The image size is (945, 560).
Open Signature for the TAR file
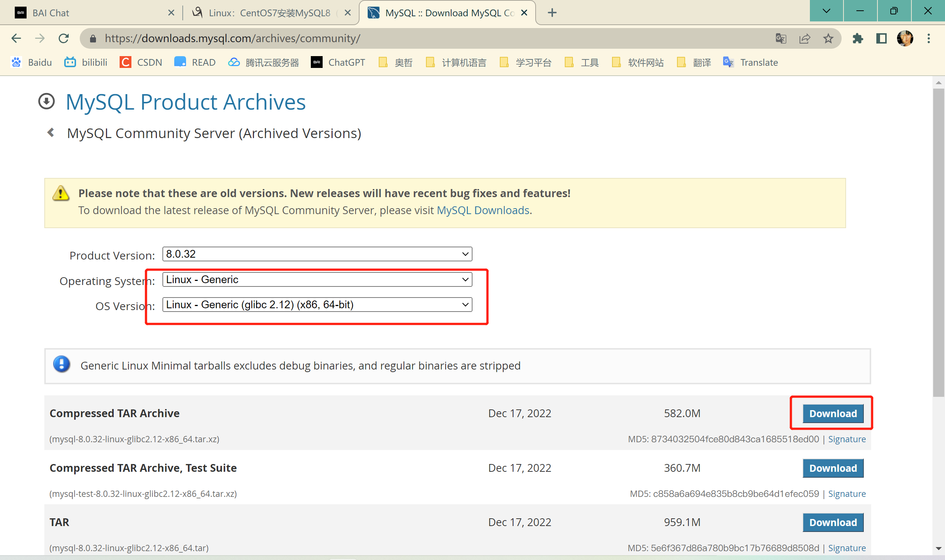pos(847,548)
